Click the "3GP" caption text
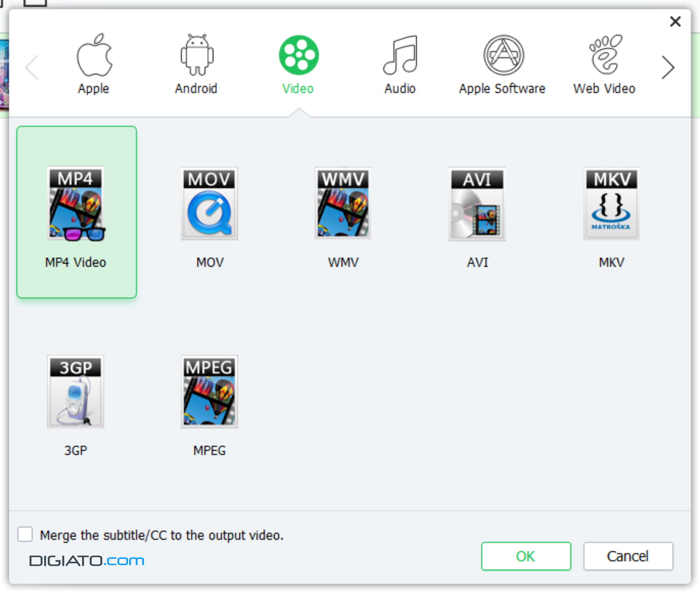Viewport: 700px width, 593px height. (x=76, y=450)
